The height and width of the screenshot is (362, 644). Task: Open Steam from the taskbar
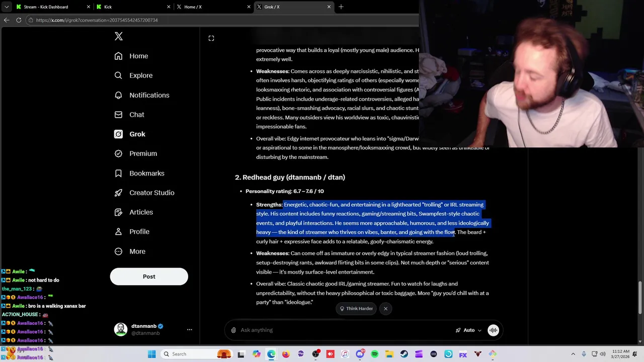404,354
